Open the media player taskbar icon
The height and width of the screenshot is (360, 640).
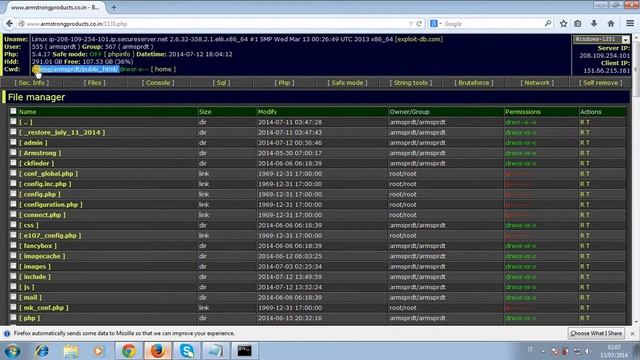click(x=98, y=351)
